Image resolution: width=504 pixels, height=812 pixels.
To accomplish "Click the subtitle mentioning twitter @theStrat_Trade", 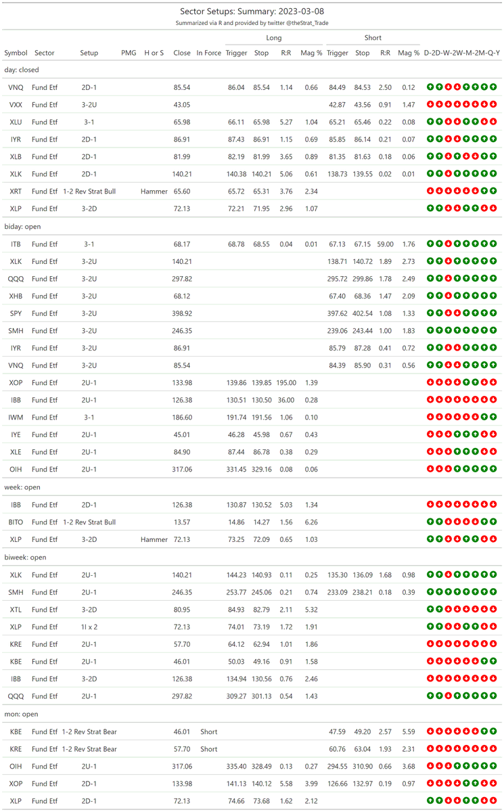I will (x=252, y=23).
